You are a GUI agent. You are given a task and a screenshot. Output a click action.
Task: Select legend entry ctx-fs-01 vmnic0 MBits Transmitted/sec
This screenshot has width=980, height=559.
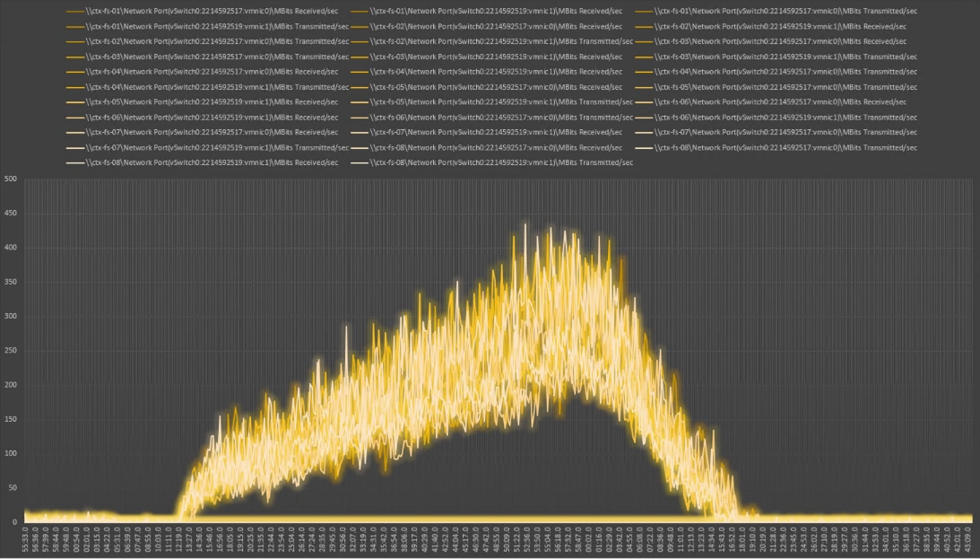point(776,12)
